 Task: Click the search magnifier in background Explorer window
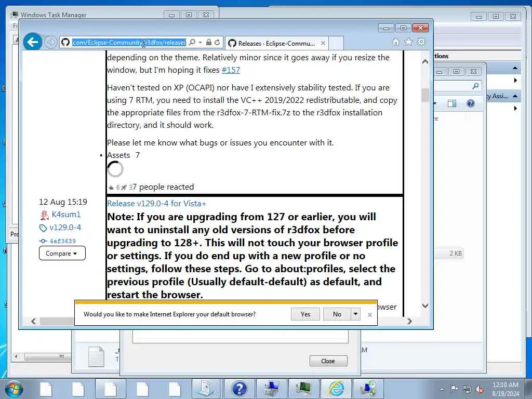coord(476,86)
